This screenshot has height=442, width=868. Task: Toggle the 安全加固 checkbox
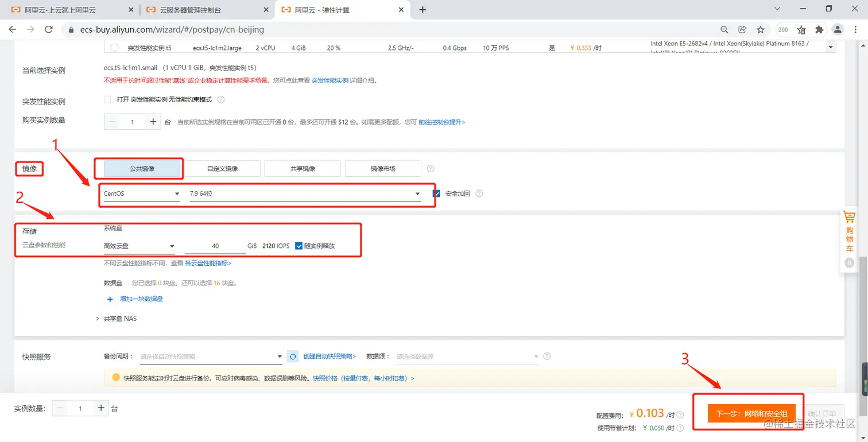coord(436,193)
